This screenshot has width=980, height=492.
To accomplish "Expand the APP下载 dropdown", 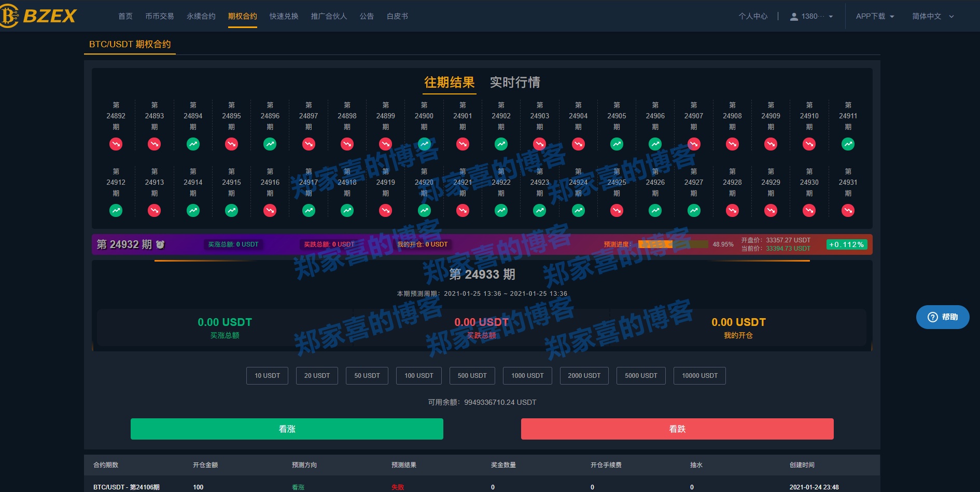I will pos(875,16).
